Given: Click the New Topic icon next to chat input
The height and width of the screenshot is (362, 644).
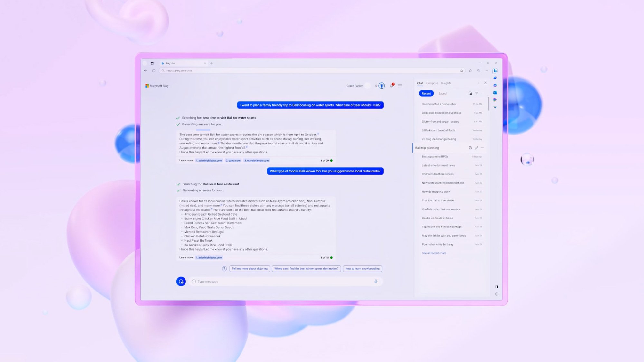Looking at the screenshot, I should 180,281.
